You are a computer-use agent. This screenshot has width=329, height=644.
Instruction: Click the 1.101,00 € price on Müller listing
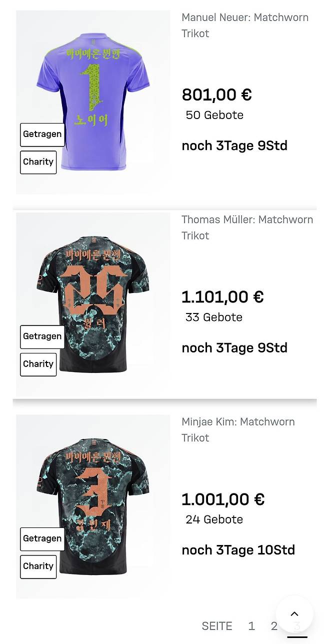point(222,297)
